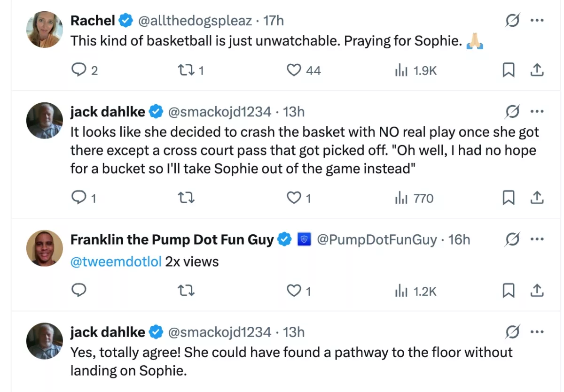Open more options on Rachel's tweet
This screenshot has width=564, height=392.
537,21
